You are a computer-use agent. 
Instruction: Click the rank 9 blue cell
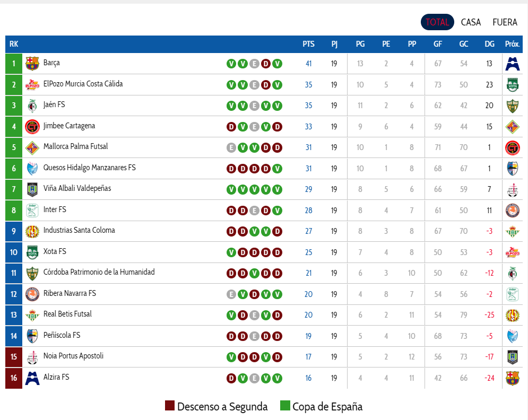click(14, 231)
